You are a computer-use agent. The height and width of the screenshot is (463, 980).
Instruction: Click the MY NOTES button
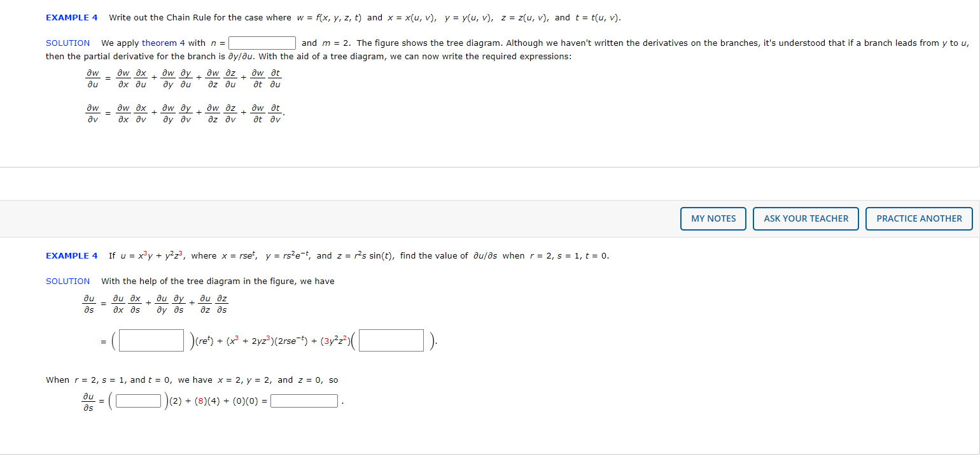(713, 218)
